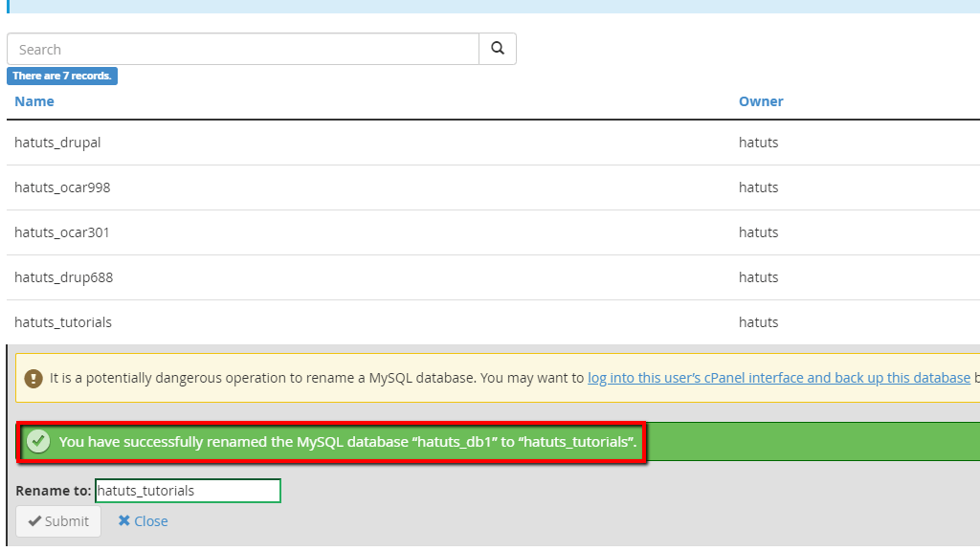
Task: Click the warning exclamation icon
Action: 33,378
